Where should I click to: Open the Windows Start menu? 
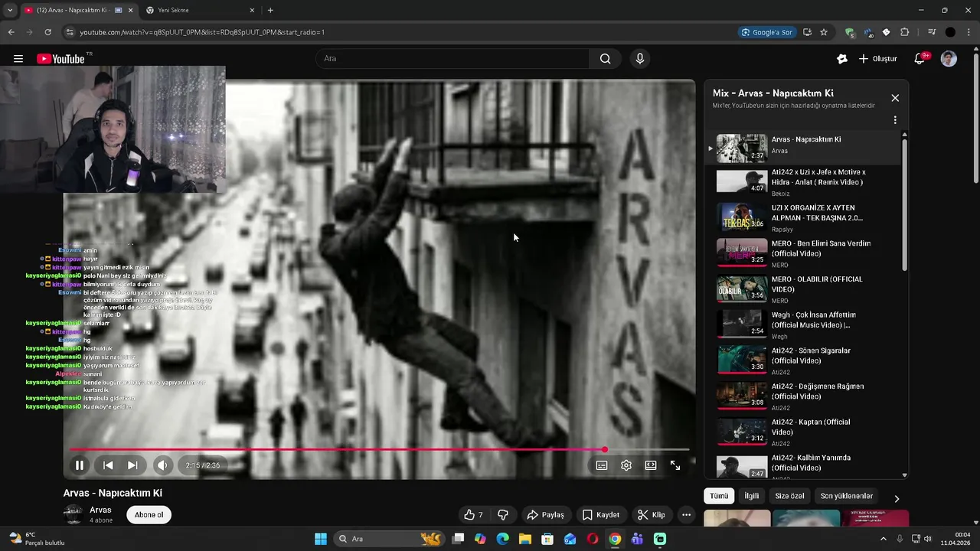(321, 539)
